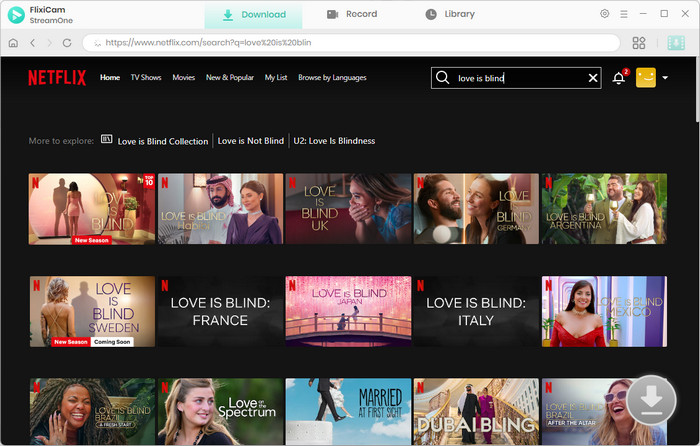This screenshot has height=446, width=700.
Task: Expand the profile dropdown arrow
Action: tap(665, 78)
